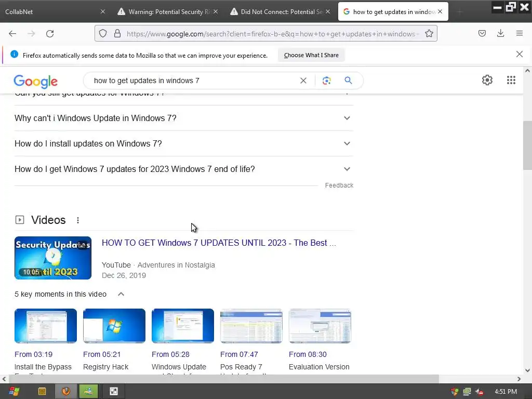The image size is (532, 399).
Task: Close the Did Not Connect tab
Action: point(328,11)
